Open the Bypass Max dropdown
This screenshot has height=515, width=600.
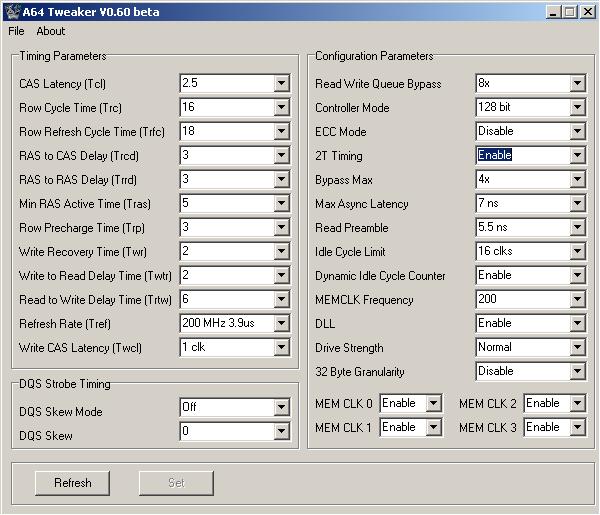577,179
